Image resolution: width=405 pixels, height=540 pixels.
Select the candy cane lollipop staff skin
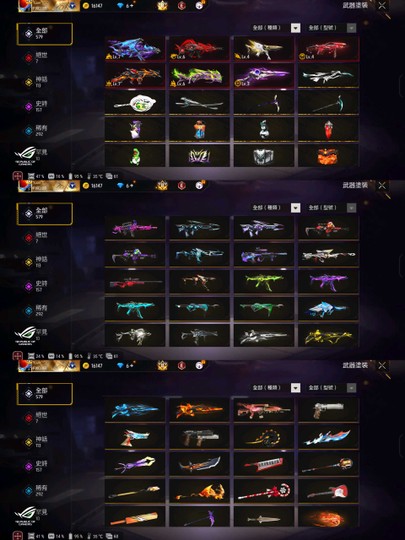pyautogui.click(x=264, y=490)
